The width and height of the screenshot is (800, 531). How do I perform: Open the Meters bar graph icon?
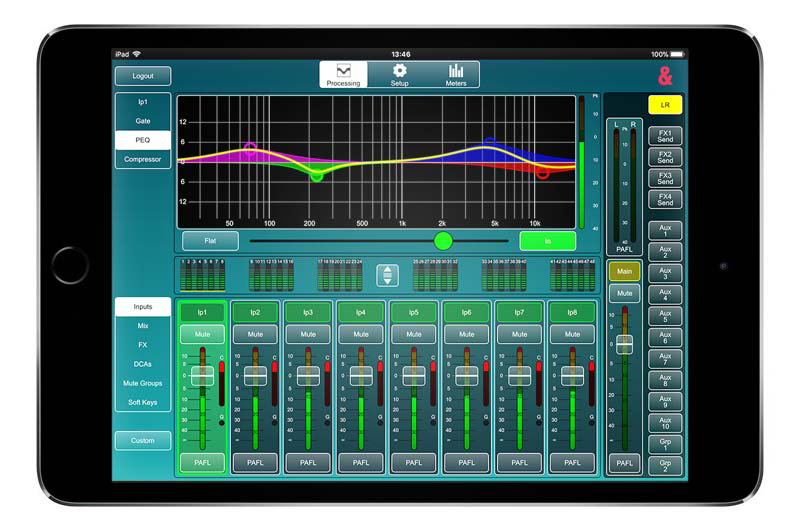(x=456, y=72)
